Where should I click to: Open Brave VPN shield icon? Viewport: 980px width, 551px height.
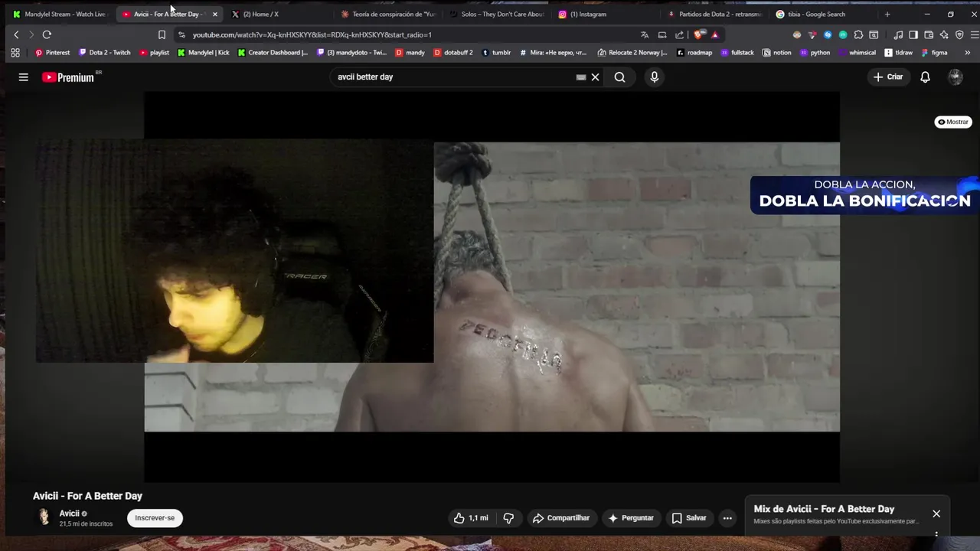pos(959,34)
